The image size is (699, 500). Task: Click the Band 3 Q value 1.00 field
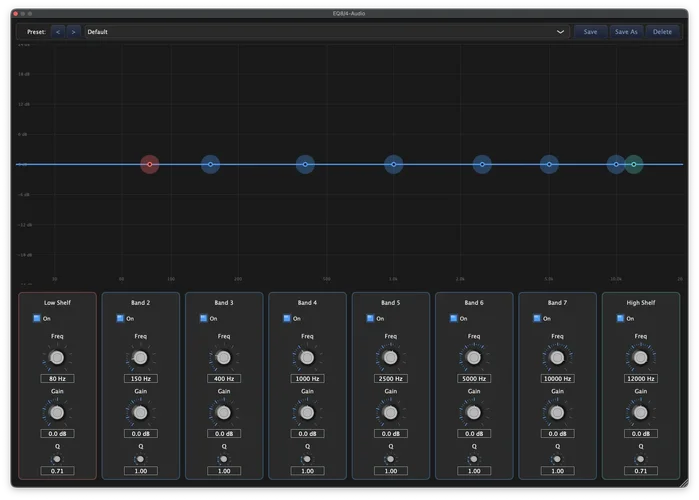coord(224,471)
